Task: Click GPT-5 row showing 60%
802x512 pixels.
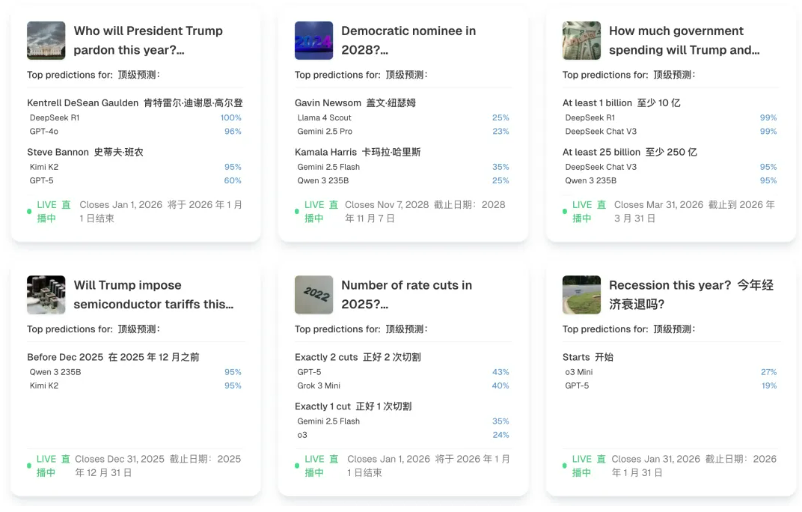Action: (x=136, y=181)
